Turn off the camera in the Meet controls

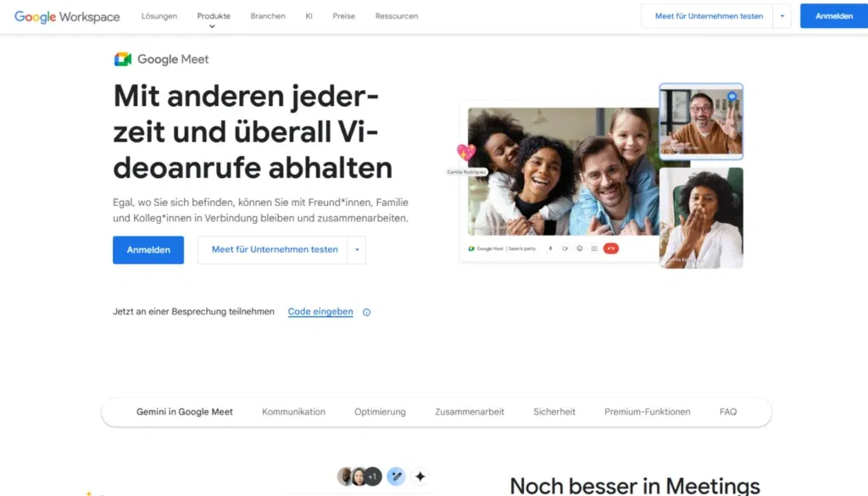[565, 248]
